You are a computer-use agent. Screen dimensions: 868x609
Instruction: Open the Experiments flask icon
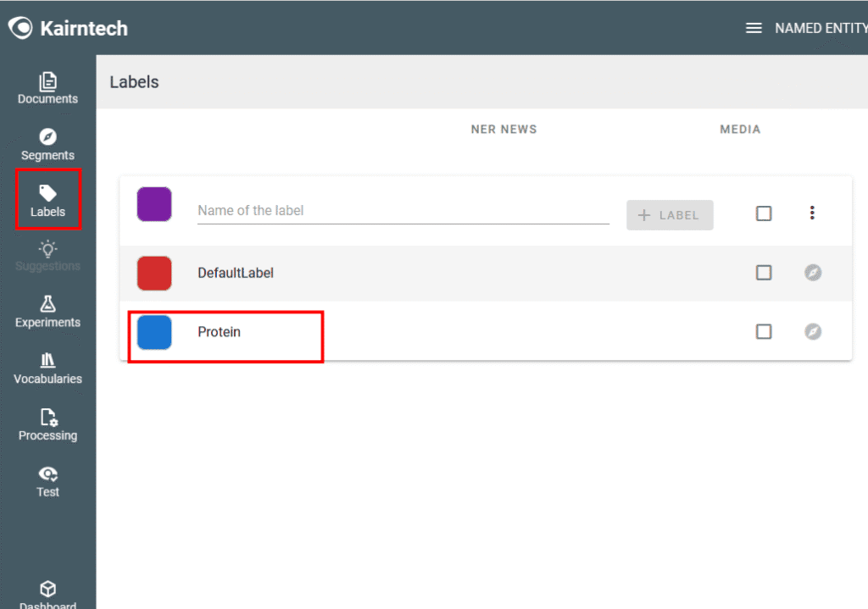47,305
